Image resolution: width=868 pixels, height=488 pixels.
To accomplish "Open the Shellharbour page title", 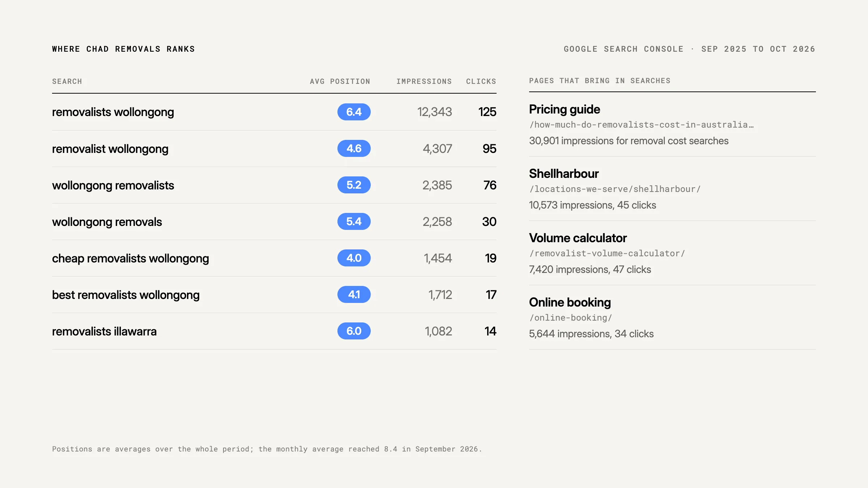I will tap(563, 174).
